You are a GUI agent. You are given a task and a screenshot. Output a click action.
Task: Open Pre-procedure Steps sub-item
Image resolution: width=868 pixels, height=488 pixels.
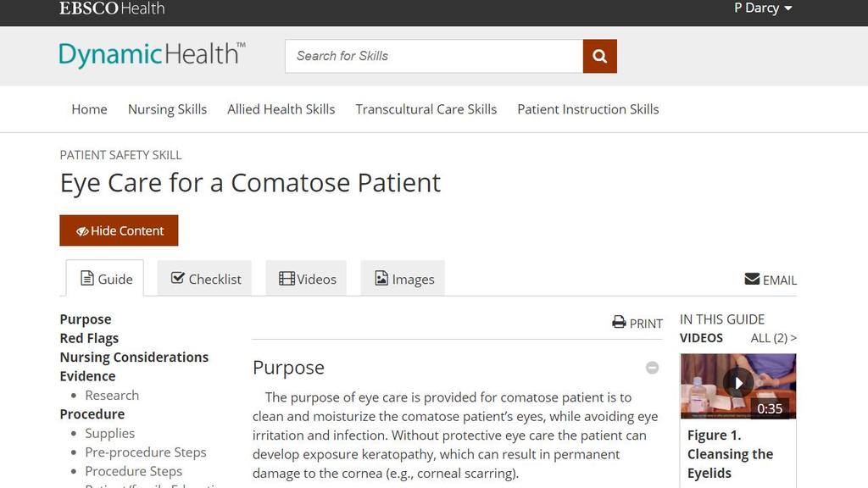pyautogui.click(x=146, y=452)
